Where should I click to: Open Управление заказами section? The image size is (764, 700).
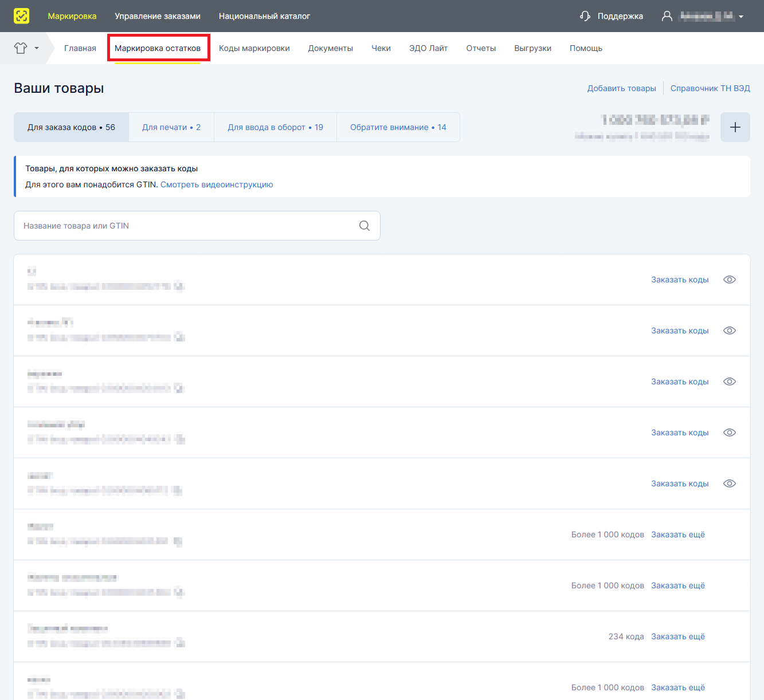coord(158,16)
